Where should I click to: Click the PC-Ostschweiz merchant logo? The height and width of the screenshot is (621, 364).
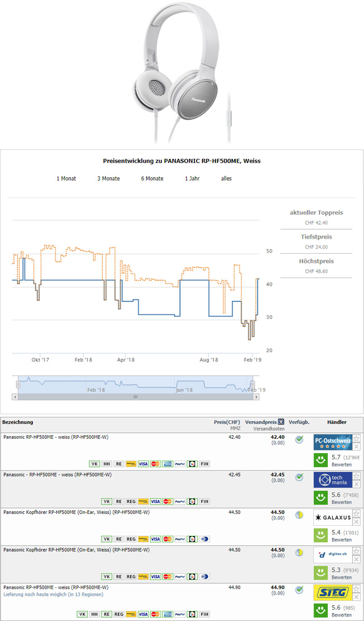(x=333, y=442)
